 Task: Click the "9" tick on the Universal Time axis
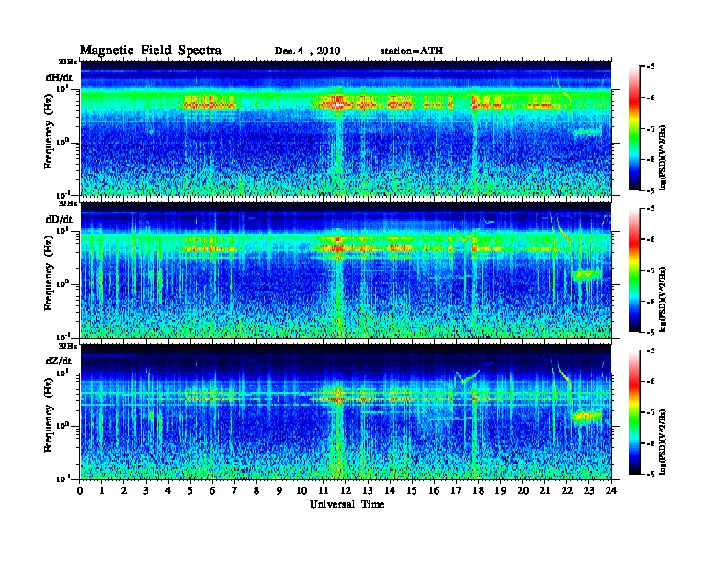pyautogui.click(x=279, y=491)
